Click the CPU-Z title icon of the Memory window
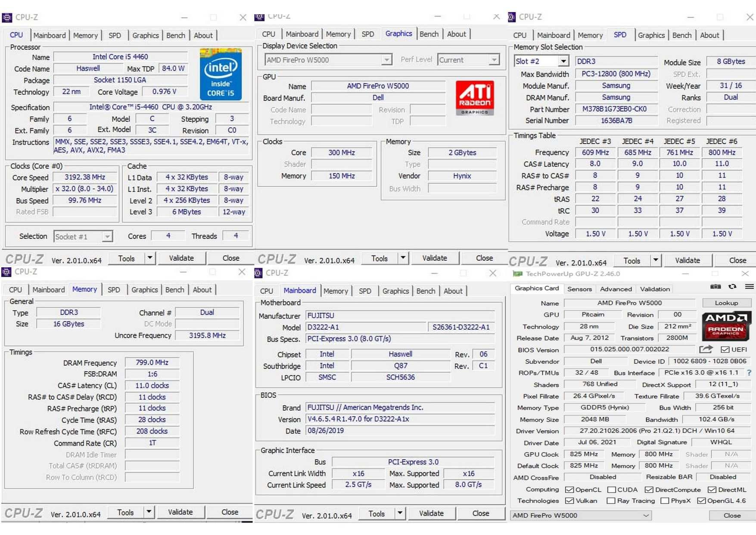The image size is (756, 535). pos(6,272)
